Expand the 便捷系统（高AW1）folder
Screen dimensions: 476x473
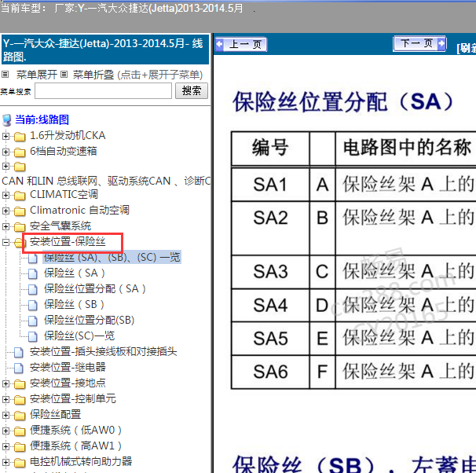point(5,446)
